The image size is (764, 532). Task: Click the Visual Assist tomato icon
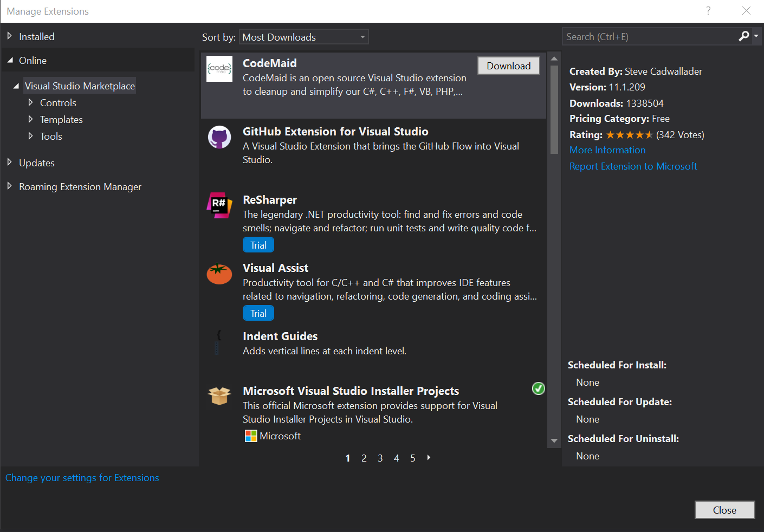pos(219,274)
